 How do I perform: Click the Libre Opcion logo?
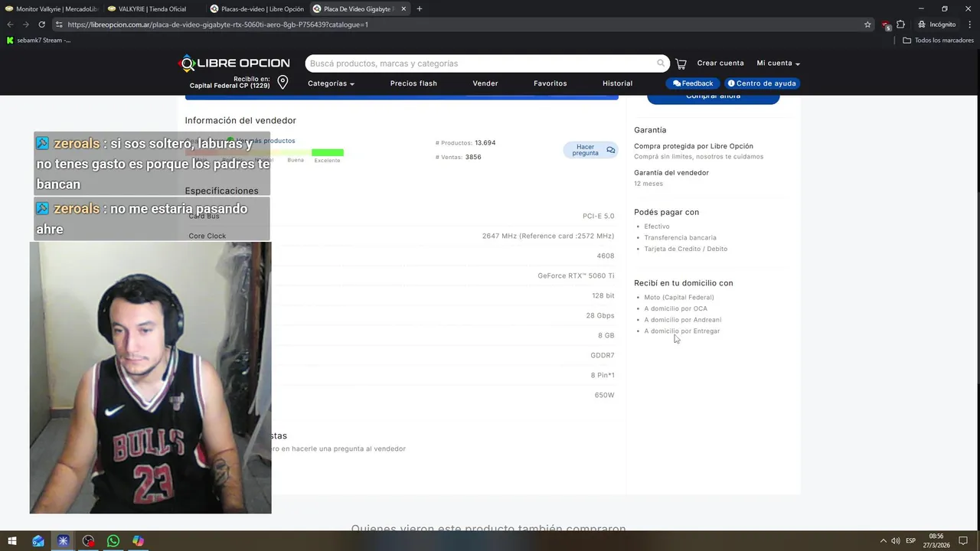[x=234, y=64]
